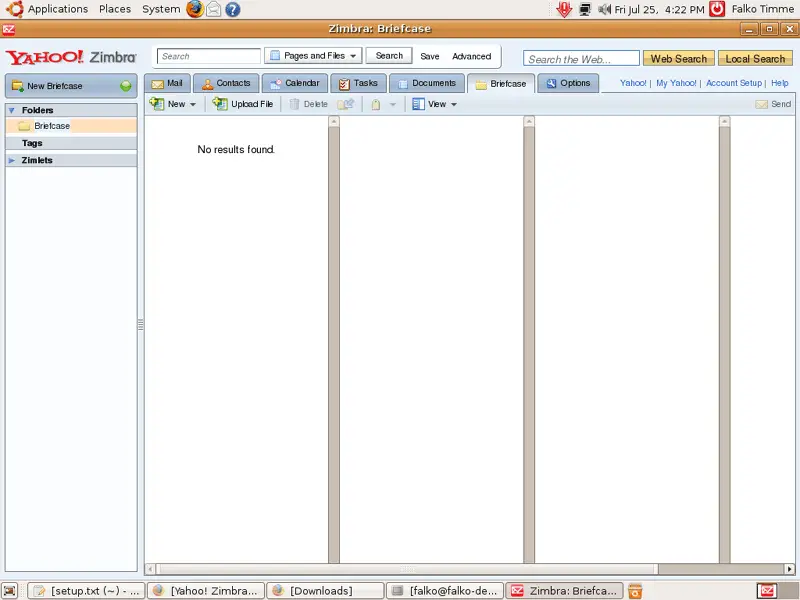
Task: Open the blue help question mark icon
Action: click(x=233, y=9)
